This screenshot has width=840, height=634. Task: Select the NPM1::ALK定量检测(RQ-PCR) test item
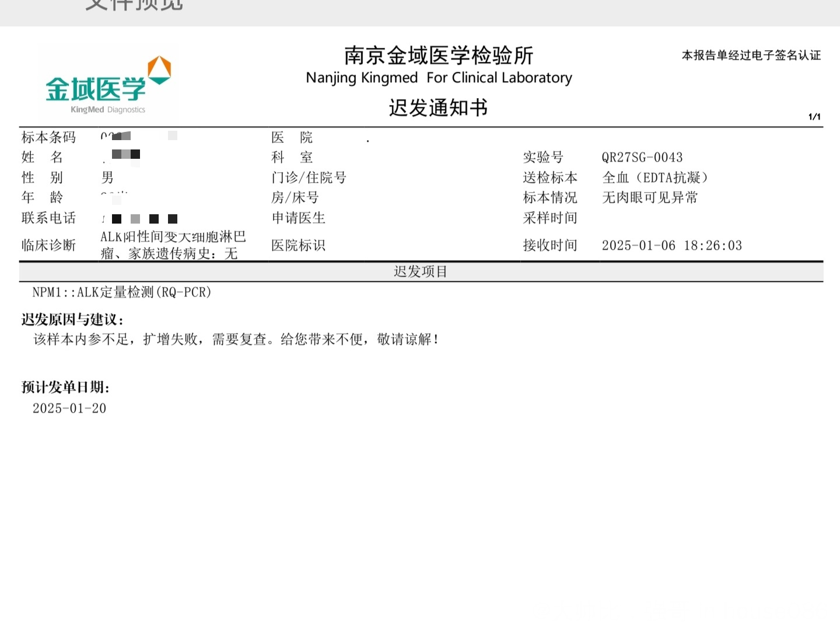122,292
